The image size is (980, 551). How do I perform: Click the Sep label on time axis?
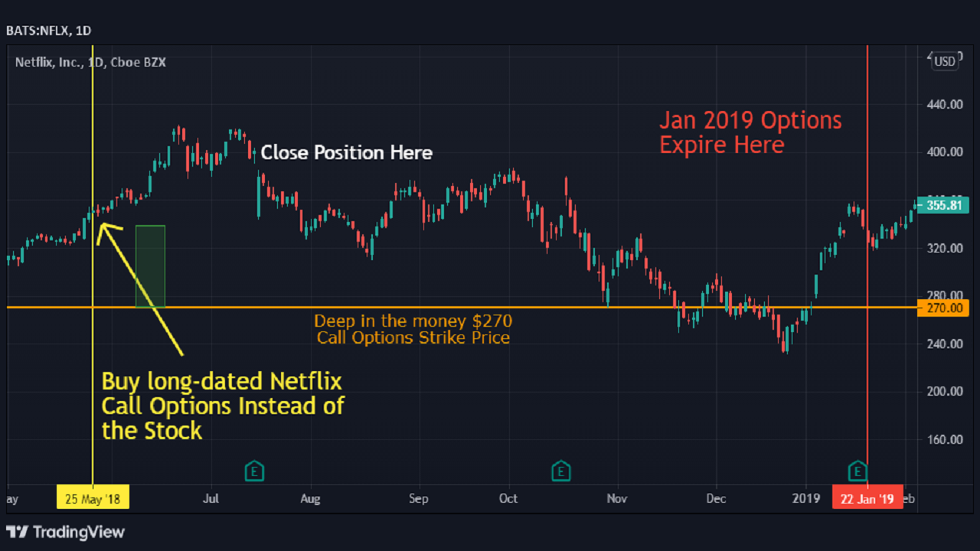tap(419, 498)
